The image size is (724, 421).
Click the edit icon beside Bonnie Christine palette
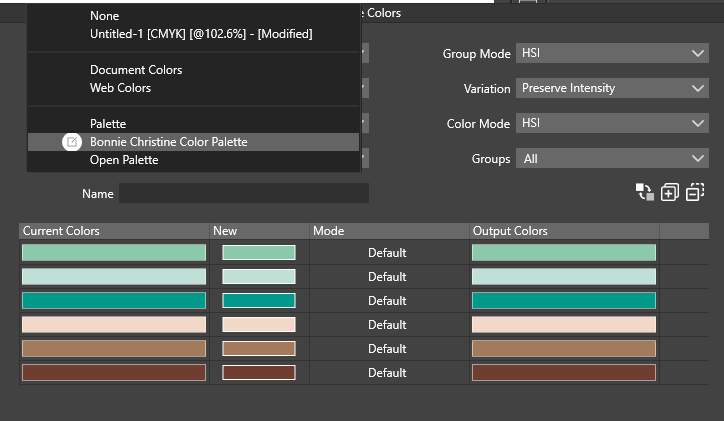coord(72,142)
